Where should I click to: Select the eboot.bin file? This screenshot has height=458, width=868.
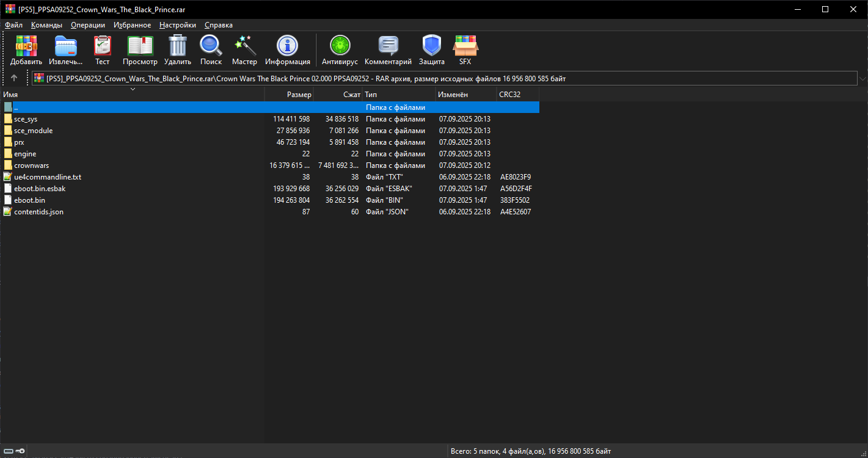click(29, 200)
